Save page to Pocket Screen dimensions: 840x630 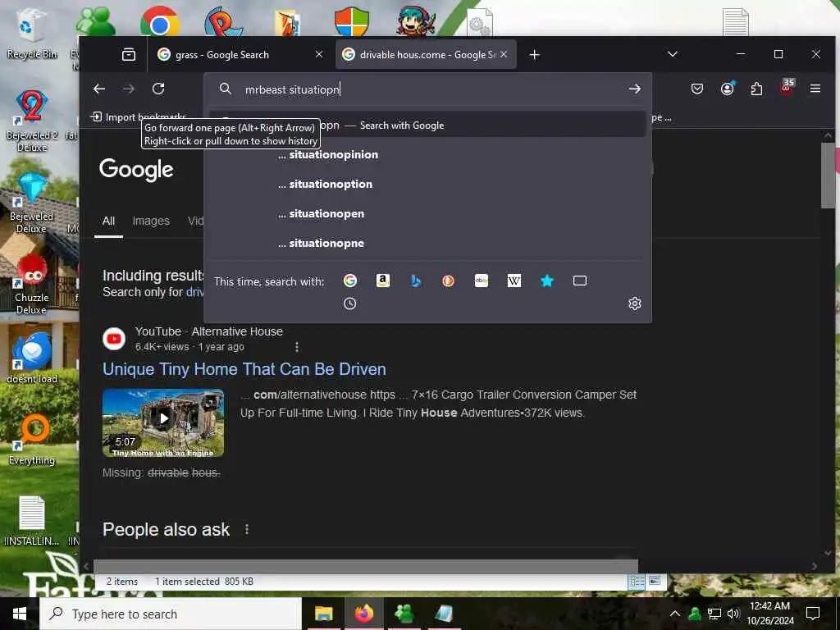[x=697, y=89]
